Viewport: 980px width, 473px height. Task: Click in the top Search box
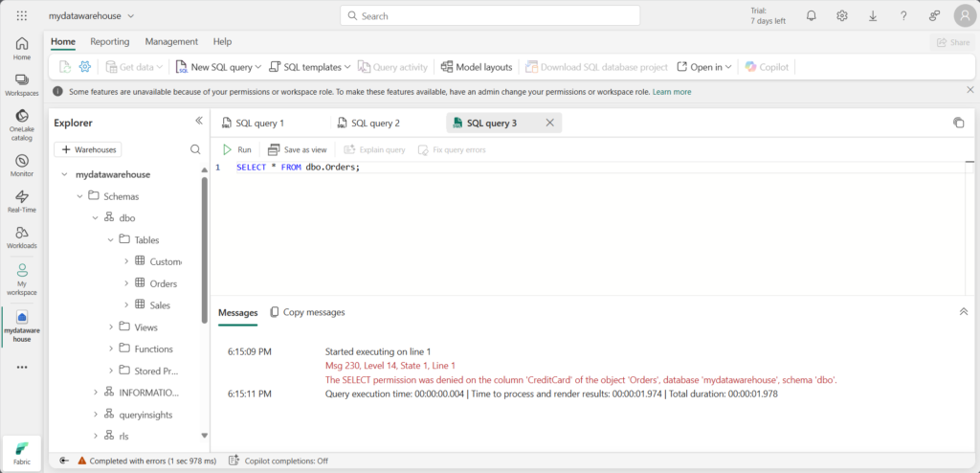point(488,16)
